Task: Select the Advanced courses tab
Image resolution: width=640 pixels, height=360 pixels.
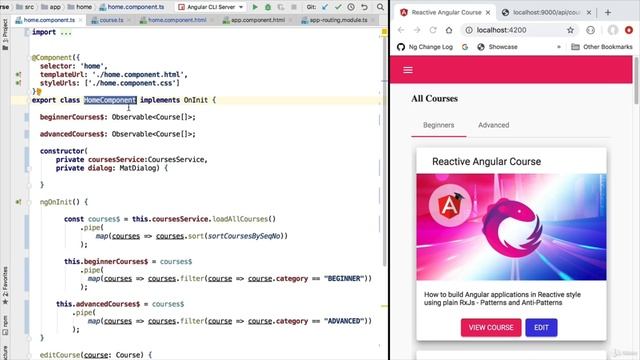Action: [x=493, y=125]
